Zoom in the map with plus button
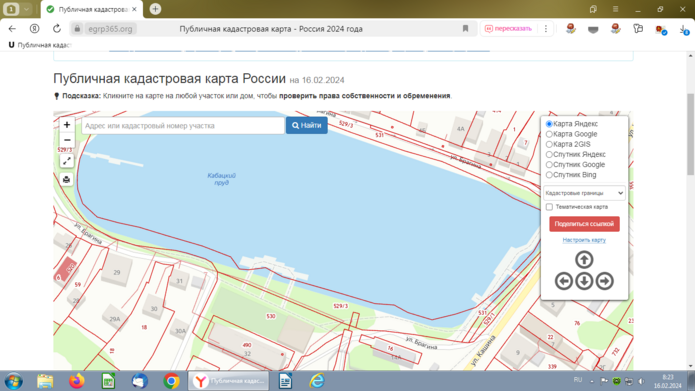The width and height of the screenshot is (695, 391). click(67, 125)
